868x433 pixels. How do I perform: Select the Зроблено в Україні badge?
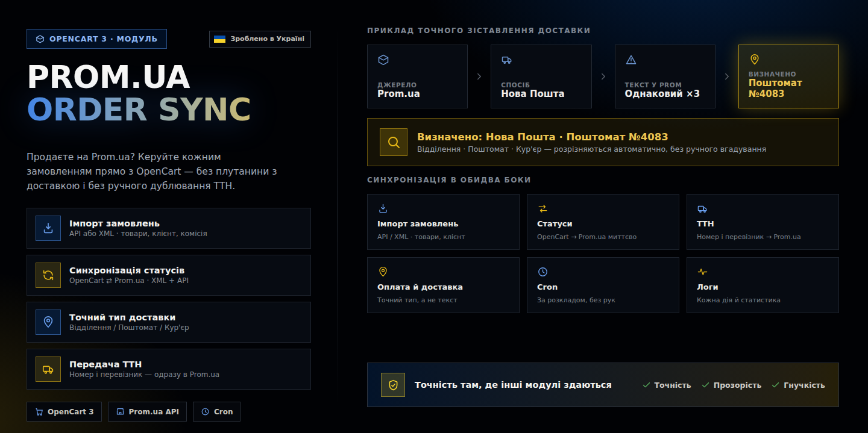pyautogui.click(x=260, y=39)
